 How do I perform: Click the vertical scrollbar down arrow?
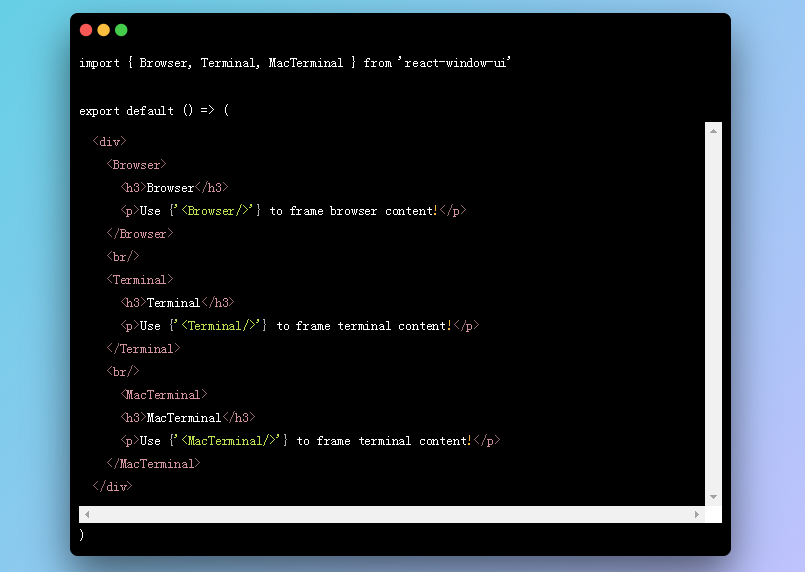(713, 496)
